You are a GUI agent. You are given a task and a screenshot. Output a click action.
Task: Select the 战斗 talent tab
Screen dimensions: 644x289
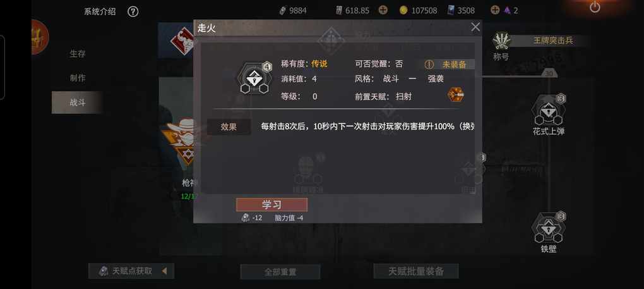coord(77,102)
